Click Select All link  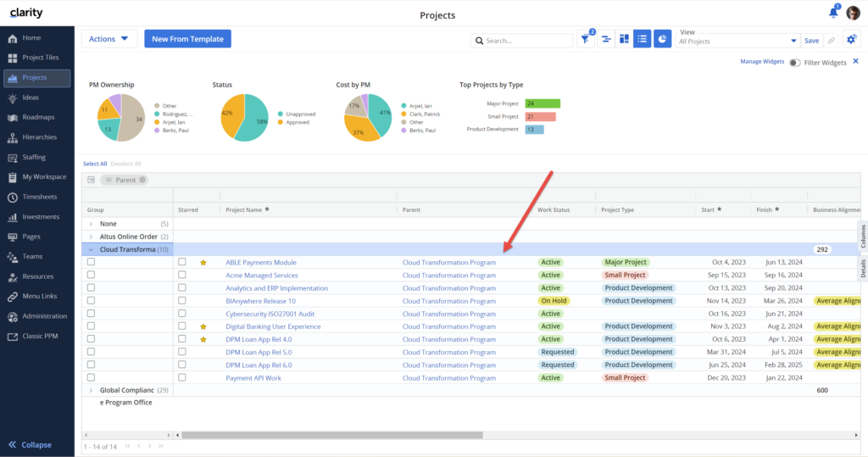click(x=95, y=164)
